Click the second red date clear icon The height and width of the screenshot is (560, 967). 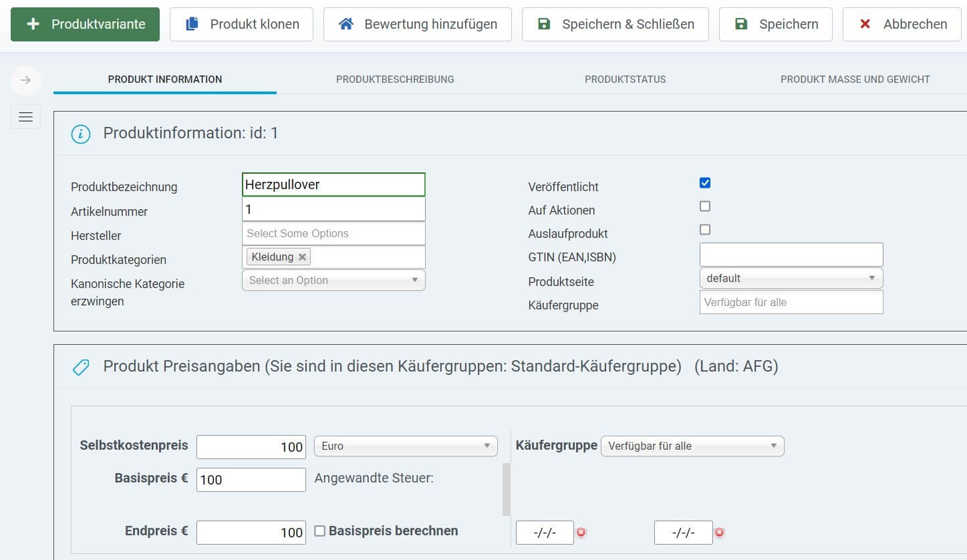click(x=719, y=533)
